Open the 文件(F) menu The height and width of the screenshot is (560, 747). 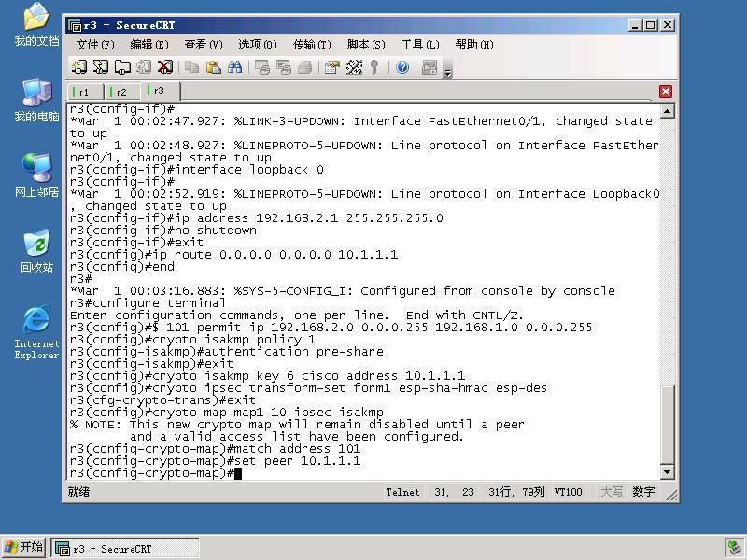click(95, 45)
